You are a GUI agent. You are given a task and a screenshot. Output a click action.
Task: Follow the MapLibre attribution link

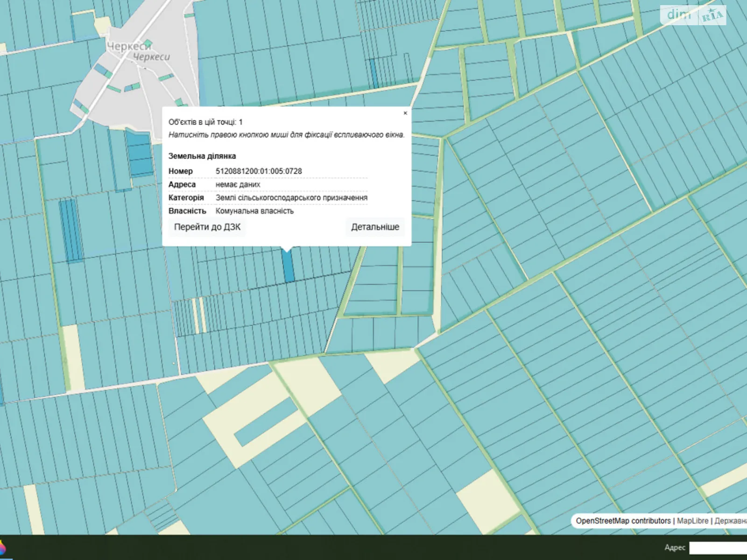pos(692,521)
